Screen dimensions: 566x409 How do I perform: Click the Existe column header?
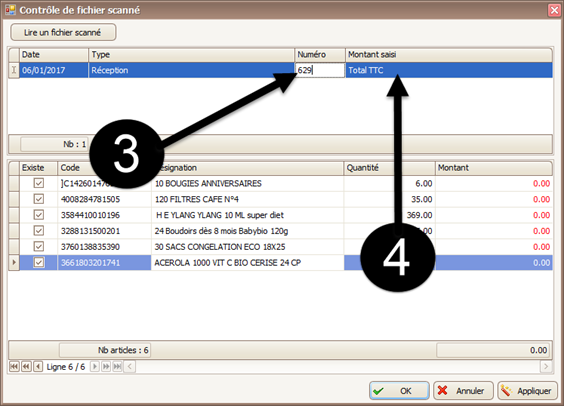click(39, 168)
